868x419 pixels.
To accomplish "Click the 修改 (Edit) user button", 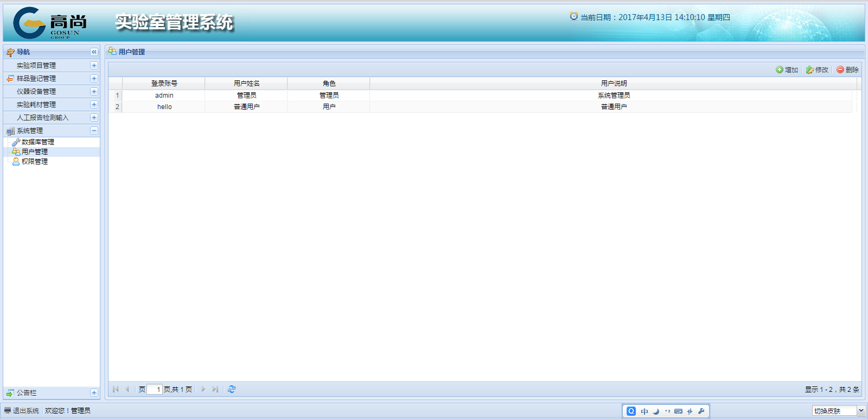I will coord(817,70).
